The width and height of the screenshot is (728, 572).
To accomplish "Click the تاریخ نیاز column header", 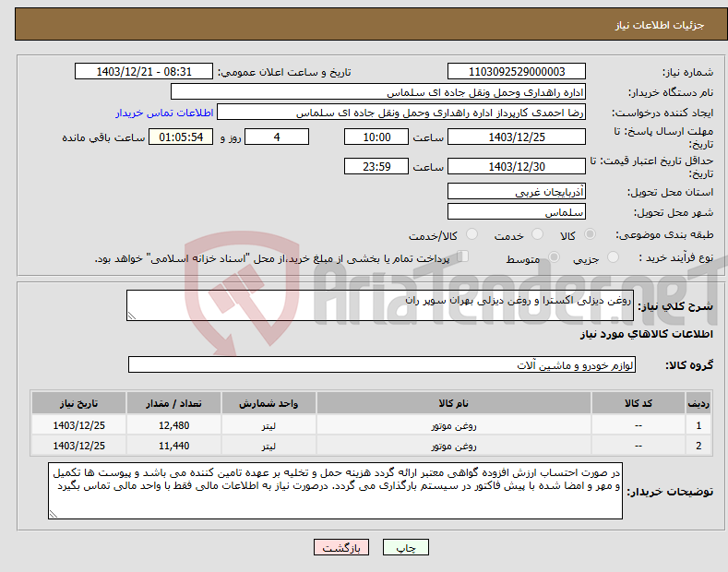I will click(x=79, y=403).
